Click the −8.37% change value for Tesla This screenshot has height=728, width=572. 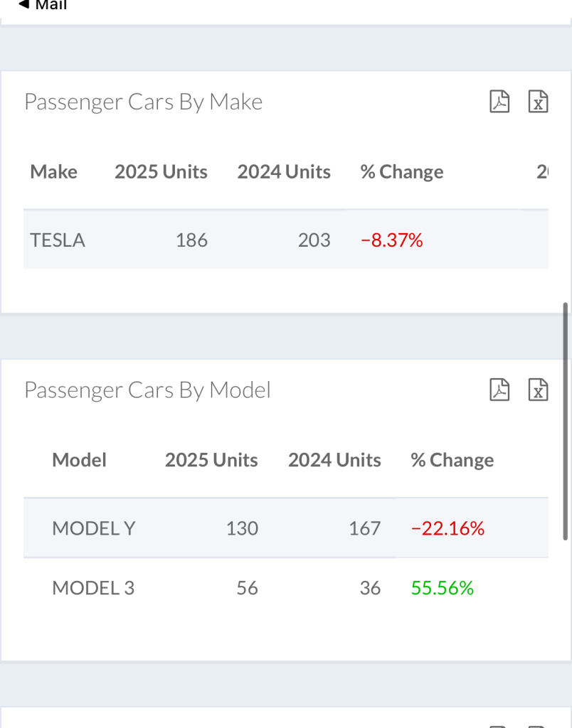(x=392, y=240)
